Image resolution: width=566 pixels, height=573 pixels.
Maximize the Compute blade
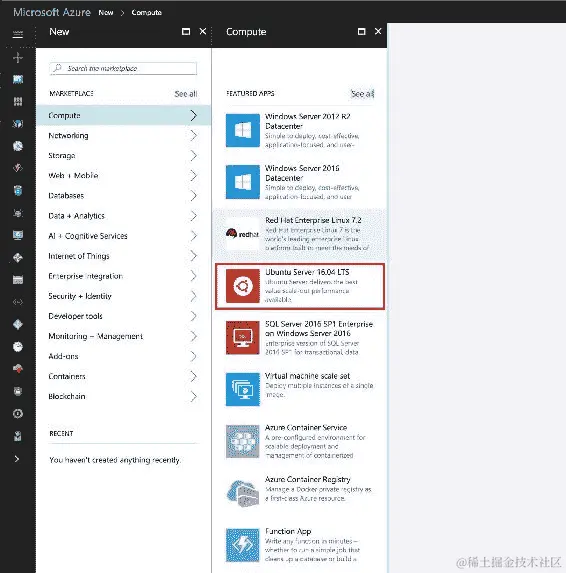click(x=361, y=32)
